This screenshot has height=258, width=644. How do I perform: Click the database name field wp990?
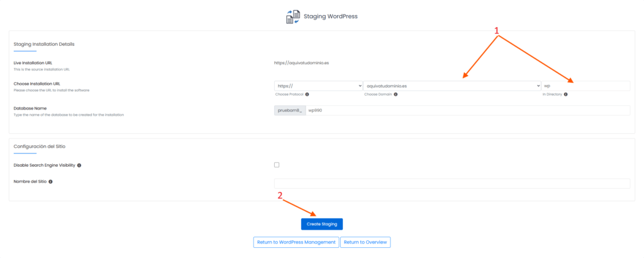[x=468, y=111]
